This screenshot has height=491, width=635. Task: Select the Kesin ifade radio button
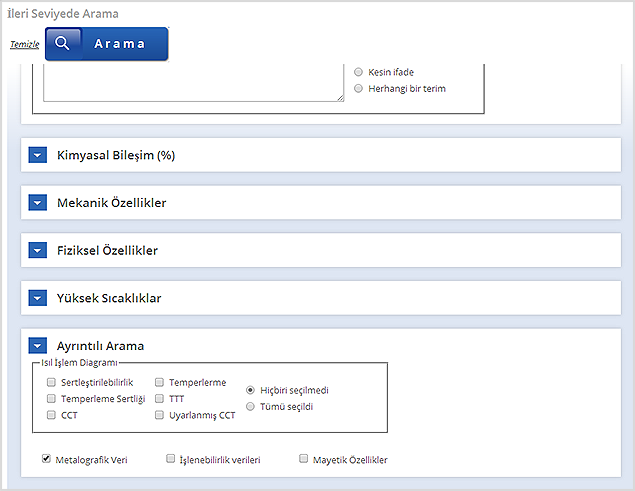tap(358, 72)
